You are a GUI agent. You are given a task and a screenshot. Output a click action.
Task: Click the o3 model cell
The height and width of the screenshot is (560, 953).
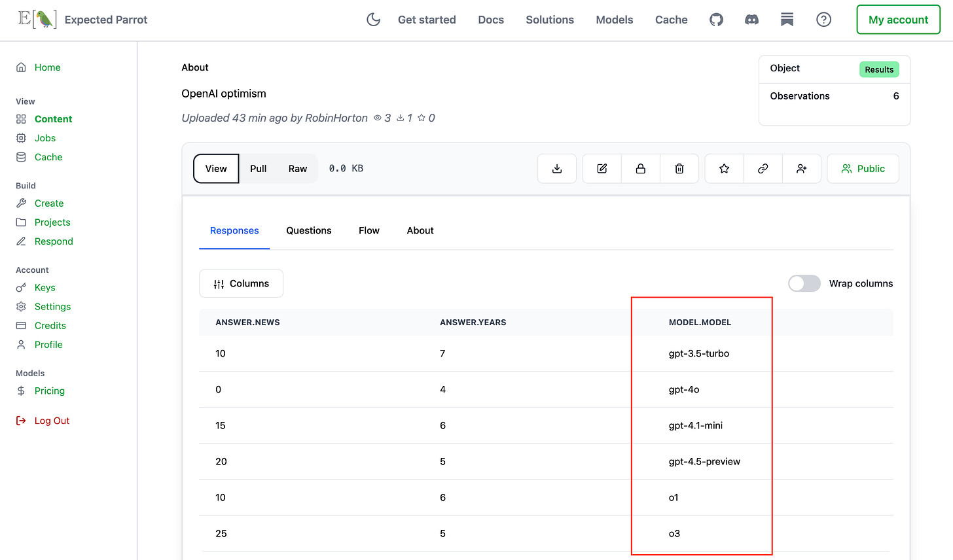click(674, 533)
